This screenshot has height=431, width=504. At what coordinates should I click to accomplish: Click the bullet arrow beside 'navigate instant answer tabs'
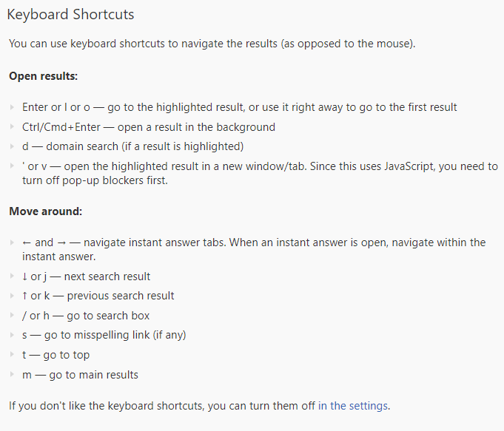tap(13, 242)
